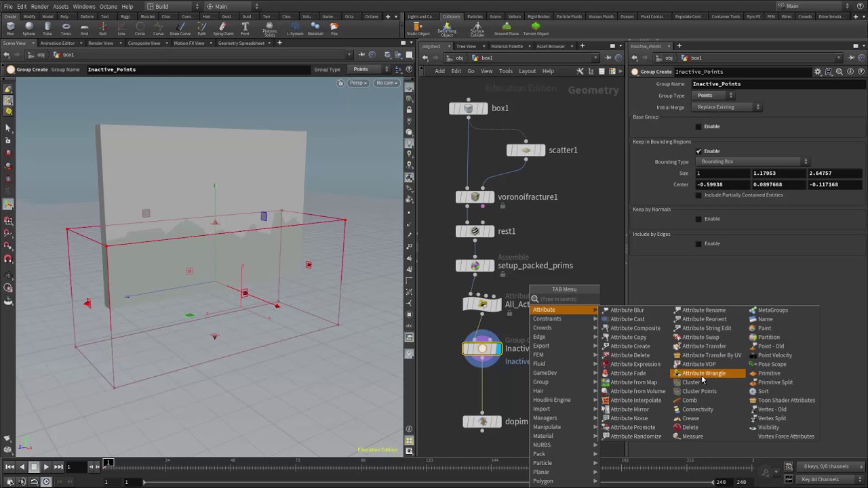Click the scatter1 node icon
Screen dimensions: 868x488
[526, 150]
